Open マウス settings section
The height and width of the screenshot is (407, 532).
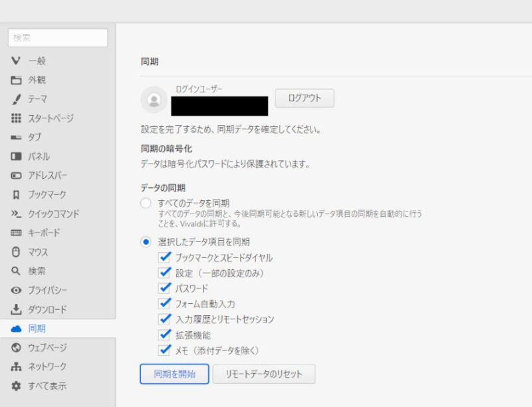[x=58, y=251]
